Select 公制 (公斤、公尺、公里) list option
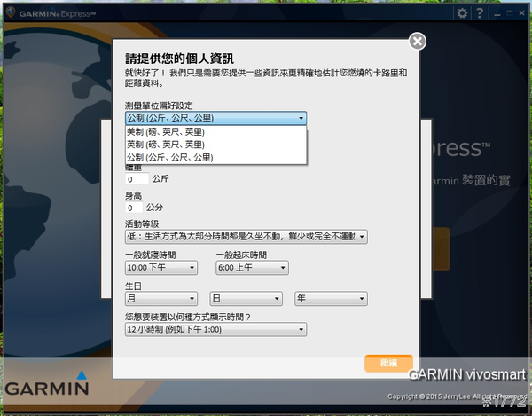Image resolution: width=532 pixels, height=416 pixels. point(215,158)
